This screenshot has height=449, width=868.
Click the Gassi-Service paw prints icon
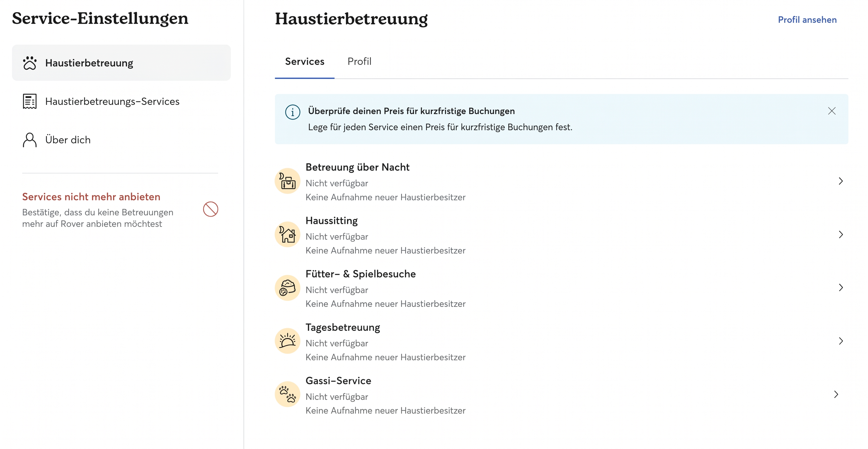point(287,394)
